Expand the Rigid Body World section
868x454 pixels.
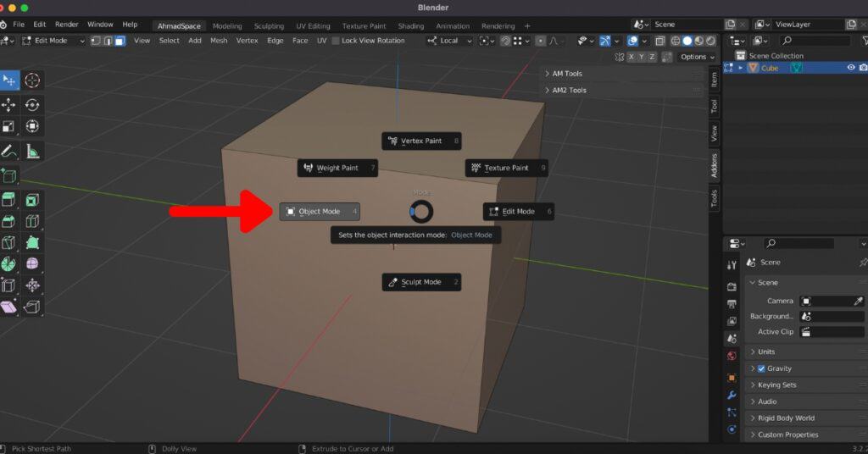coord(785,418)
